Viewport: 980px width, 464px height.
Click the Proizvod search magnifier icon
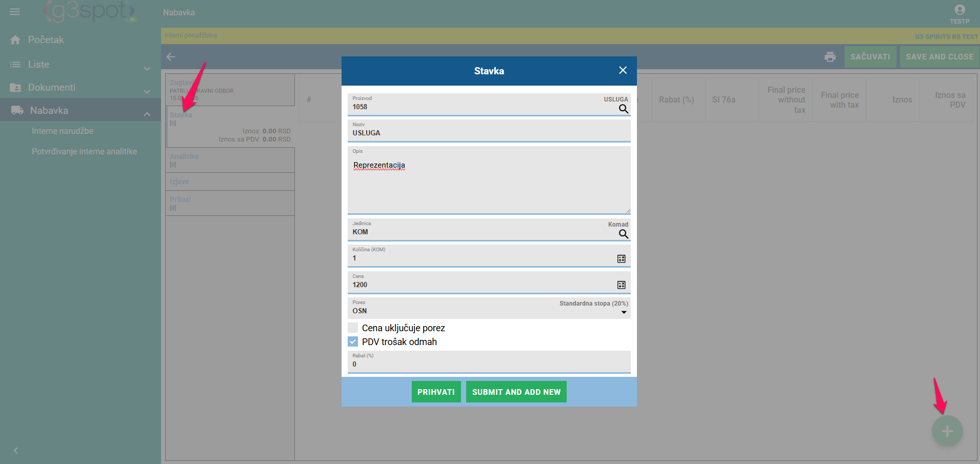[623, 109]
